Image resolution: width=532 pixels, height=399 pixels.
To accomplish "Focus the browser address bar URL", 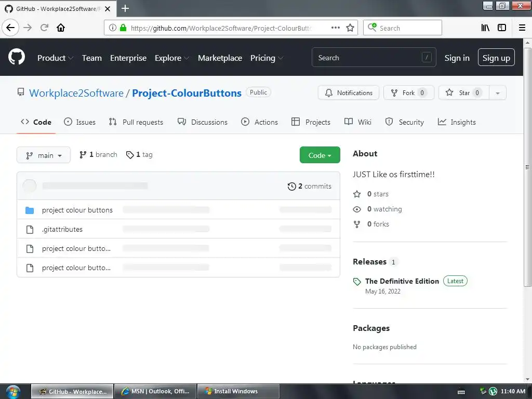I will (221, 28).
